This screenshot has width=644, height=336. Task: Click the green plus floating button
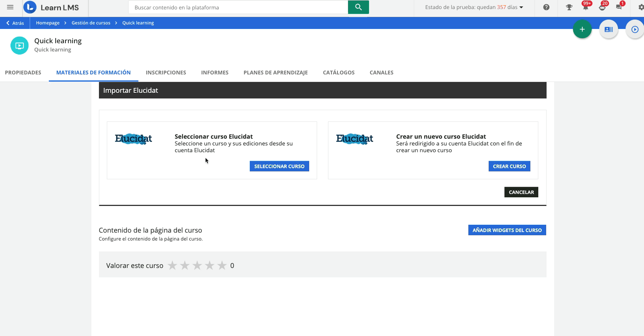tap(582, 29)
